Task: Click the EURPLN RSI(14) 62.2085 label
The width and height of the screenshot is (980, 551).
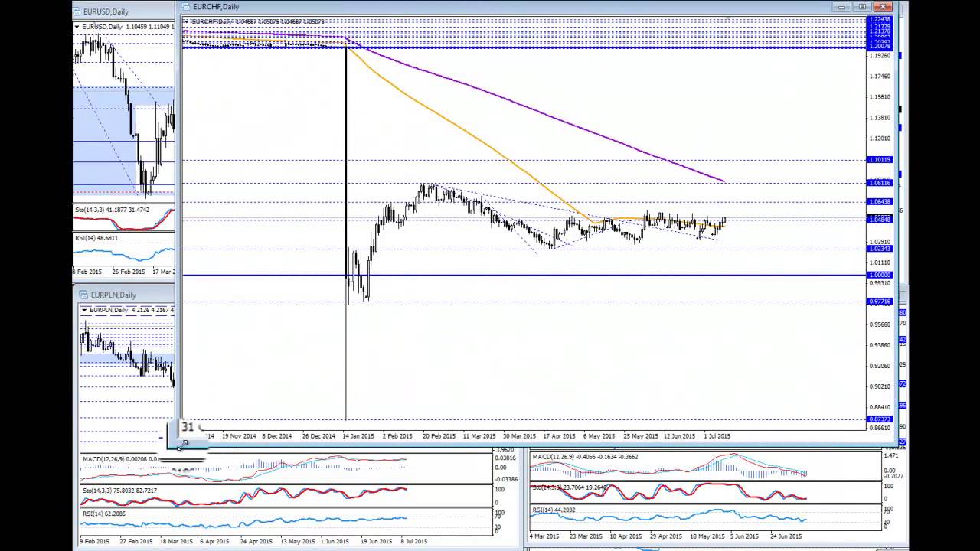Action: (x=103, y=514)
